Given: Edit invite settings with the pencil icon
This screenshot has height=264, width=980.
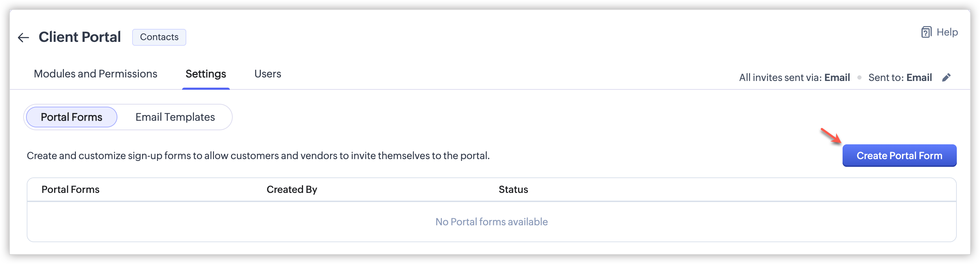Looking at the screenshot, I should [946, 78].
